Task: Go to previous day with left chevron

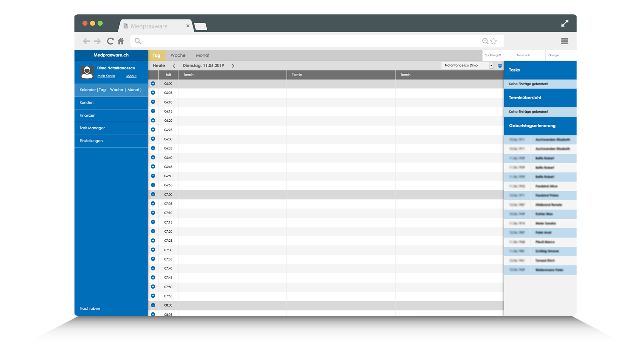Action: click(174, 65)
